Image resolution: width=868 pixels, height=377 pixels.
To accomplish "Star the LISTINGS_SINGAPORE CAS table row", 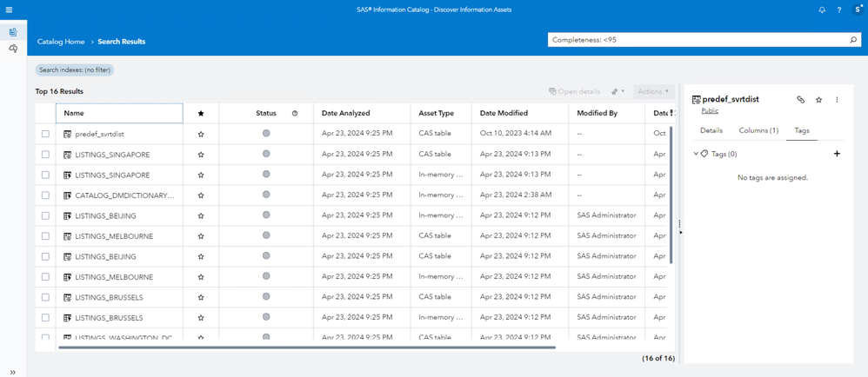I will click(201, 155).
